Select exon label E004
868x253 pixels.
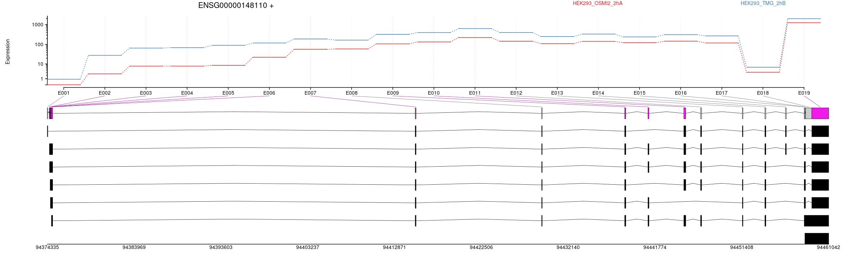click(x=187, y=93)
